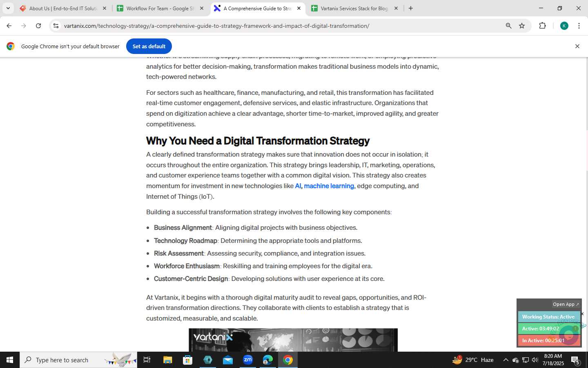Screen dimensions: 588x368
Task: Click heading Why You Need a Digital Transformation Strategy
Action: click(258, 141)
